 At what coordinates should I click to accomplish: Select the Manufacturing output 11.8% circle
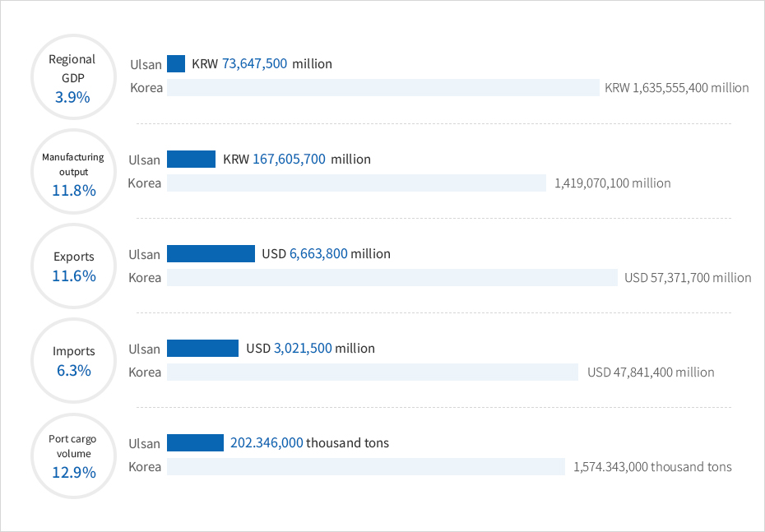pyautogui.click(x=74, y=172)
